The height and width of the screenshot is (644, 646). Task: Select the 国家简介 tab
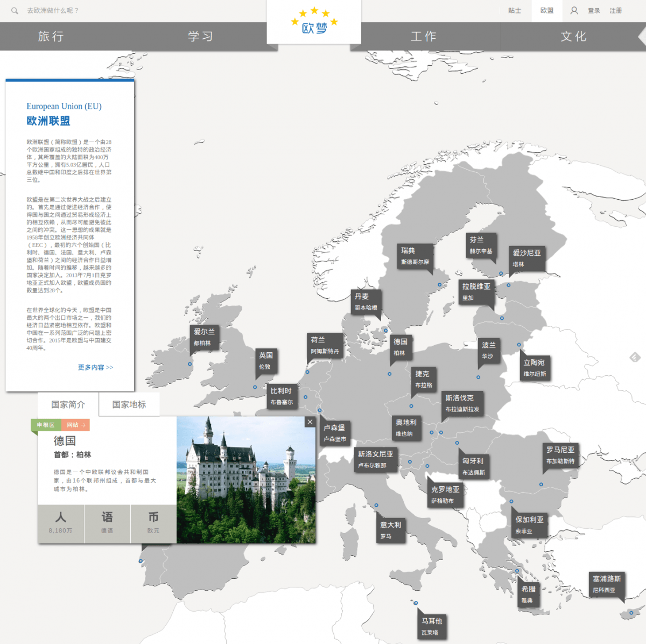click(x=68, y=404)
